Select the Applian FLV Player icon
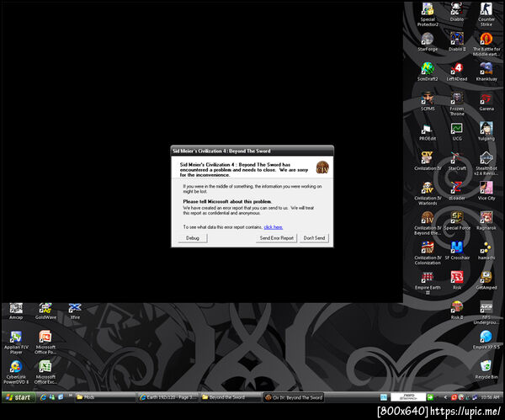This screenshot has height=420, width=505. click(x=16, y=343)
